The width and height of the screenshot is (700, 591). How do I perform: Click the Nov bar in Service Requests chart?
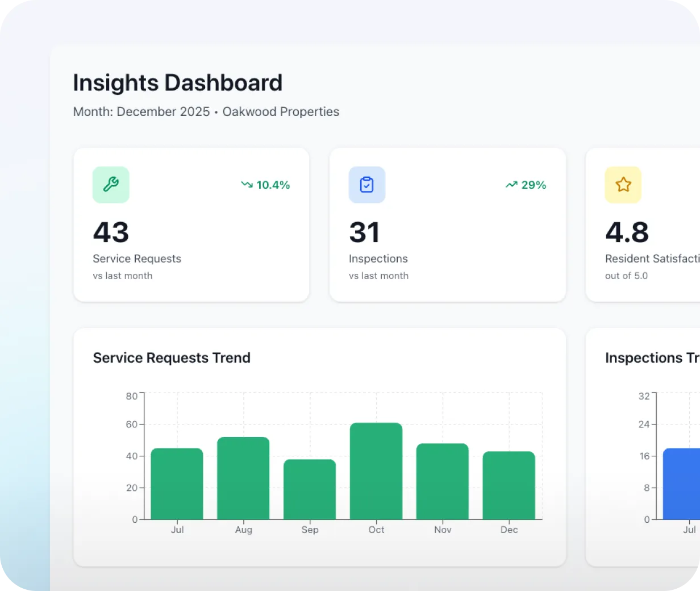click(x=443, y=481)
